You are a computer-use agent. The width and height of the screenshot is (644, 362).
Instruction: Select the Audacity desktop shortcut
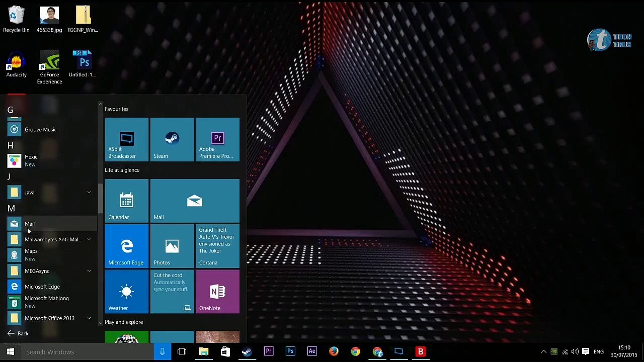point(16,64)
